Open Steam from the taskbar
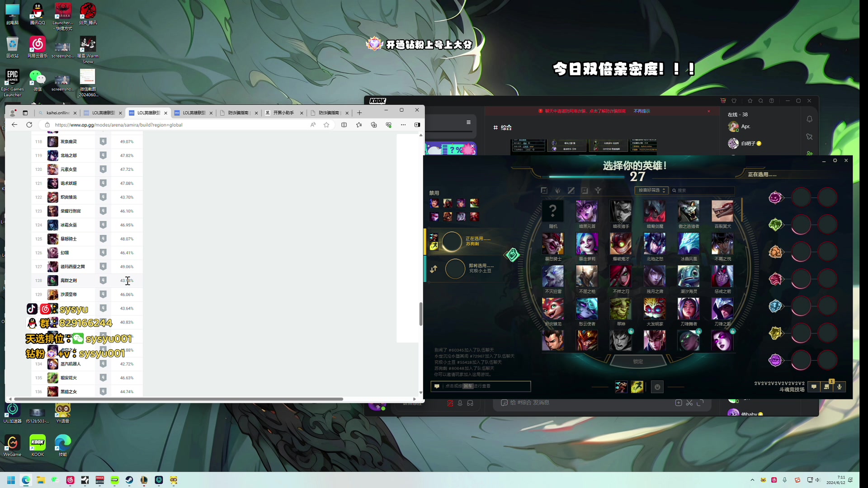Viewport: 868px width, 488px height. click(x=129, y=480)
